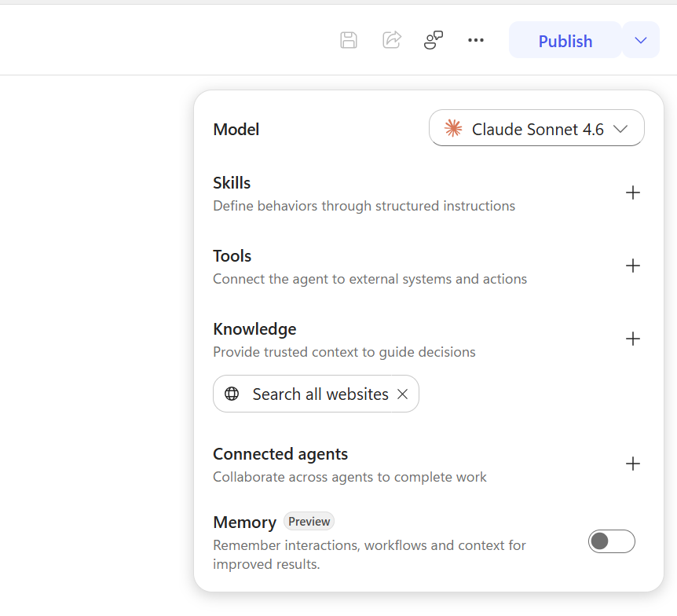This screenshot has width=677, height=616.
Task: Click the Tools heading
Action: pos(232,255)
